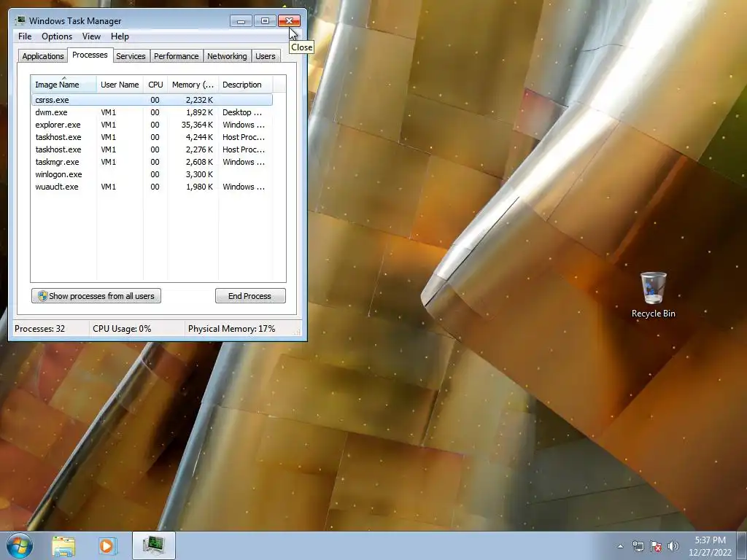The image size is (747, 560).
Task: Click Show Desktop strip on taskbar
Action: (742, 545)
